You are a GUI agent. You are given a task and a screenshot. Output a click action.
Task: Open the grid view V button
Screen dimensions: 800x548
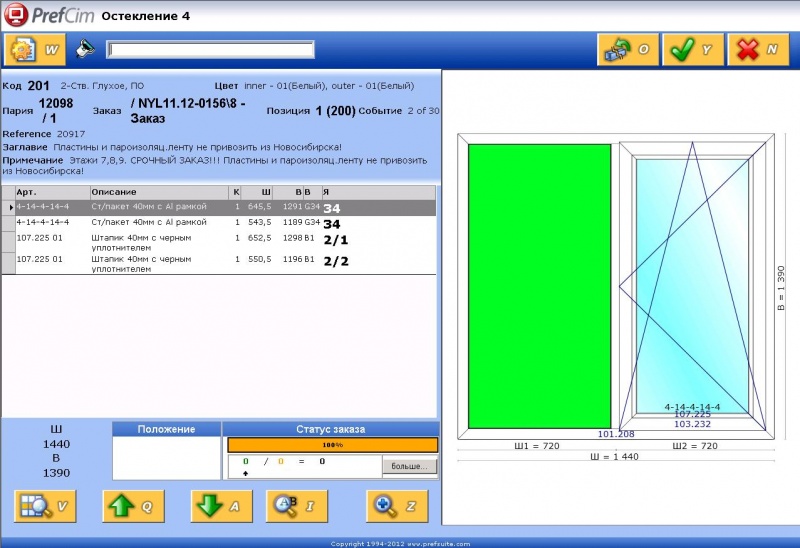(x=45, y=506)
